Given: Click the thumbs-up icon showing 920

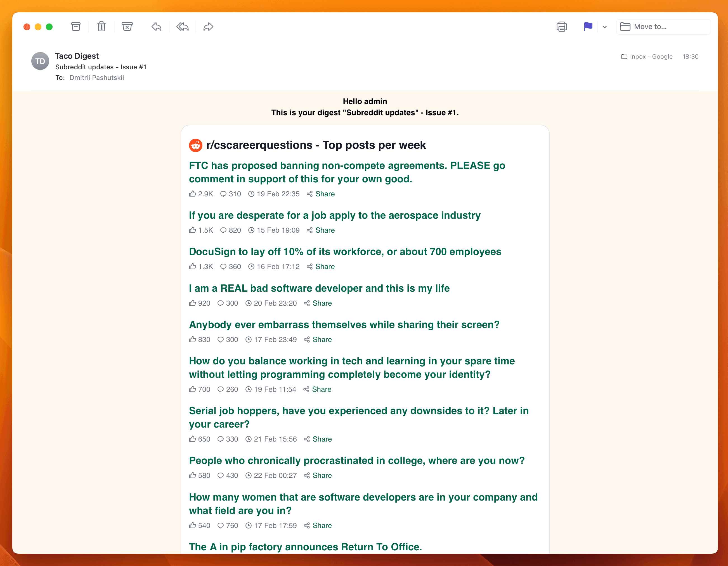Looking at the screenshot, I should 193,303.
